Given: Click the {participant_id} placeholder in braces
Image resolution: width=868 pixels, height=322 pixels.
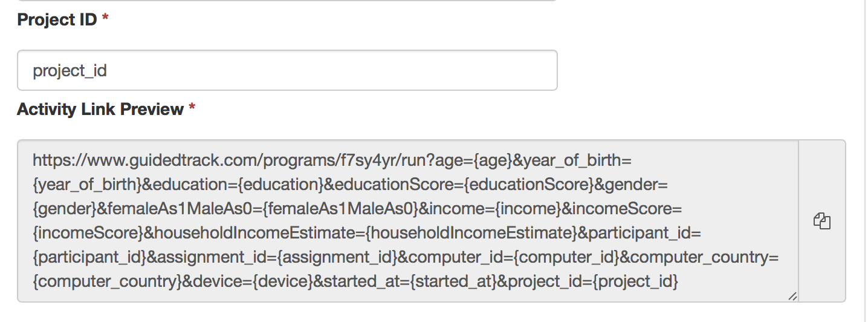Looking at the screenshot, I should (89, 257).
